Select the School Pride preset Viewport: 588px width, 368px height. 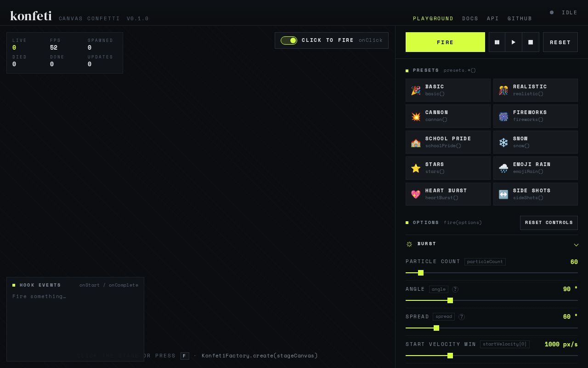448,142
